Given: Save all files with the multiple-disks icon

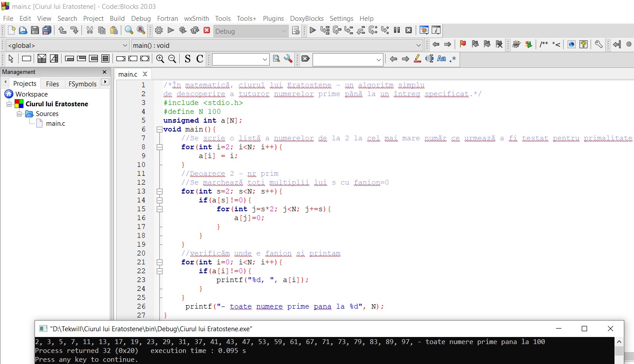Looking at the screenshot, I should (47, 30).
